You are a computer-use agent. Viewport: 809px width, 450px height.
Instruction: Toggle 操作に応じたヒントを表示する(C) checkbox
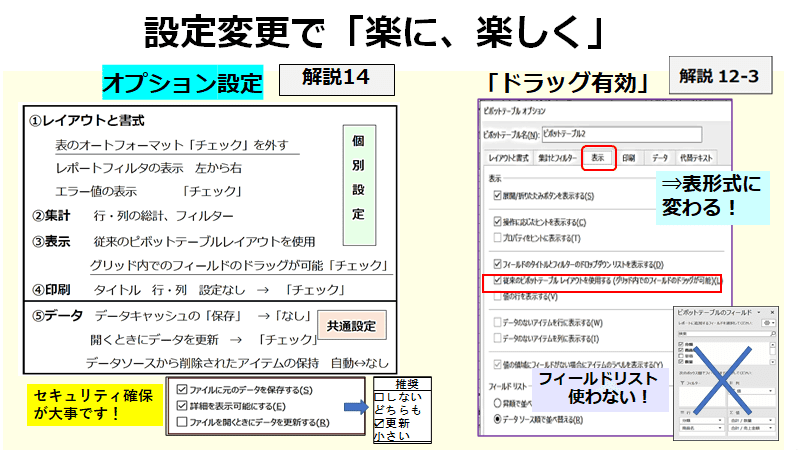click(497, 221)
